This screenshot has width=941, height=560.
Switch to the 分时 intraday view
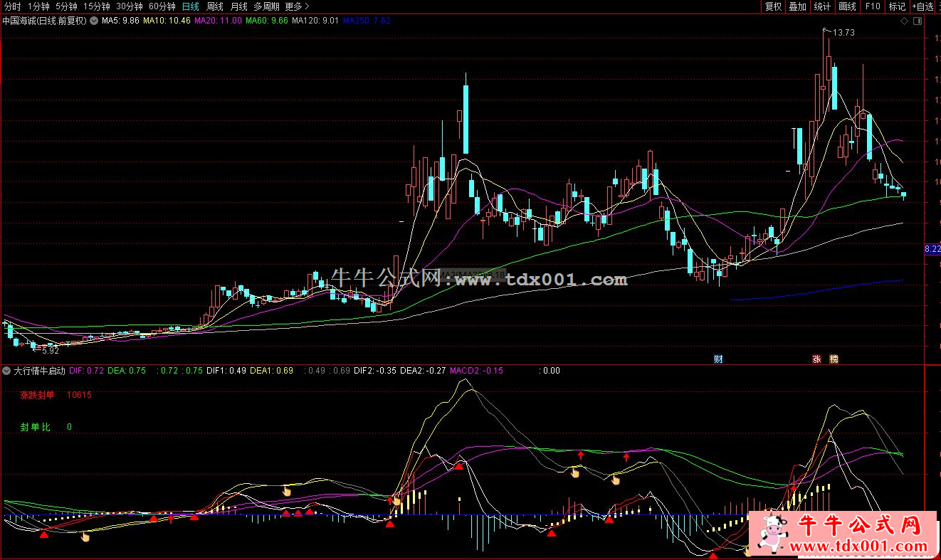click(x=12, y=6)
